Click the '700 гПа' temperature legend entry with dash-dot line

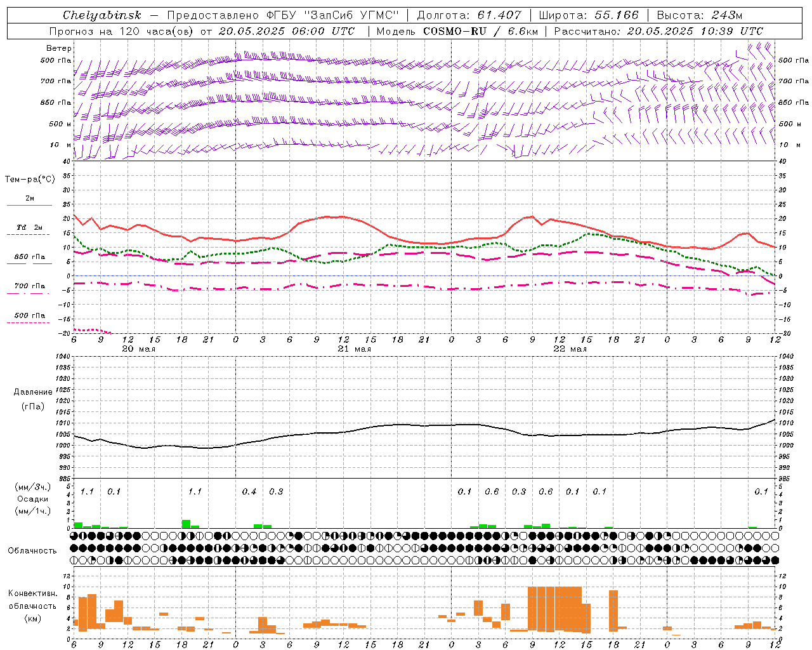tap(30, 286)
